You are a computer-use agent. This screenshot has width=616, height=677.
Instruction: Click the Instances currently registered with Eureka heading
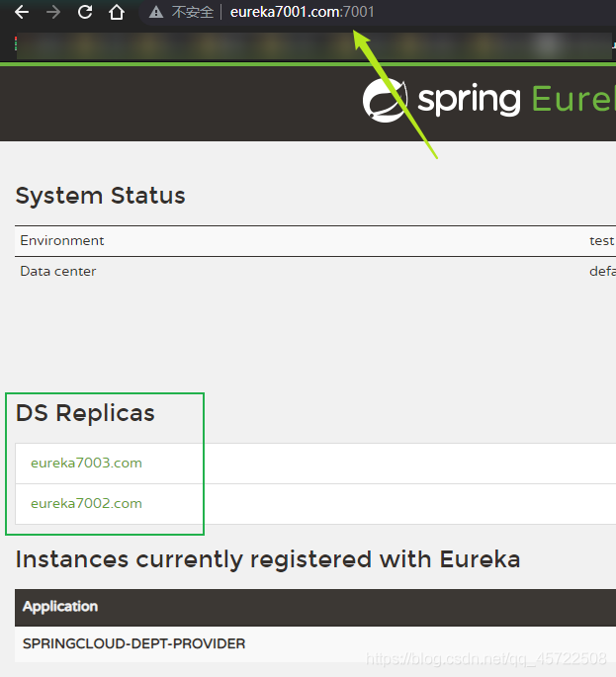[x=268, y=559]
